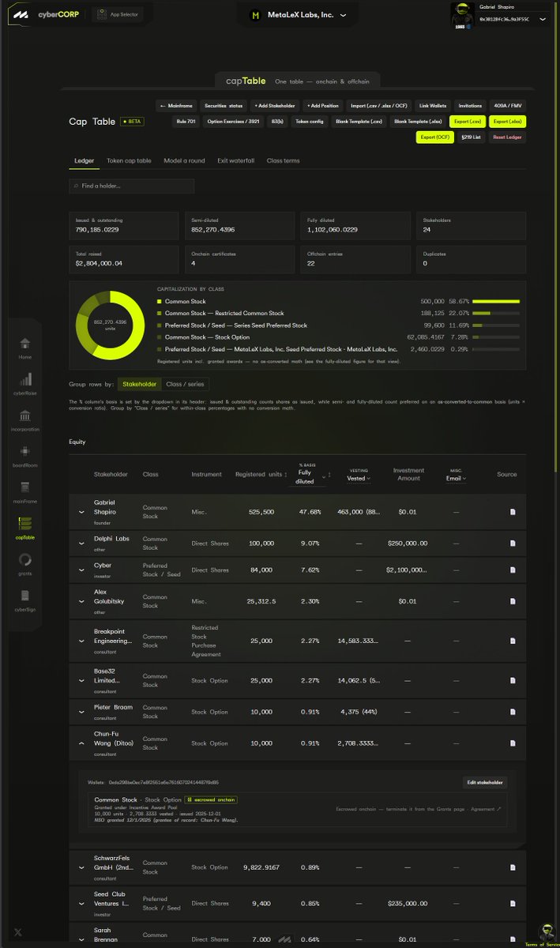Open source document for Alex Golubitsky row
This screenshot has width=560, height=948.
coord(513,601)
